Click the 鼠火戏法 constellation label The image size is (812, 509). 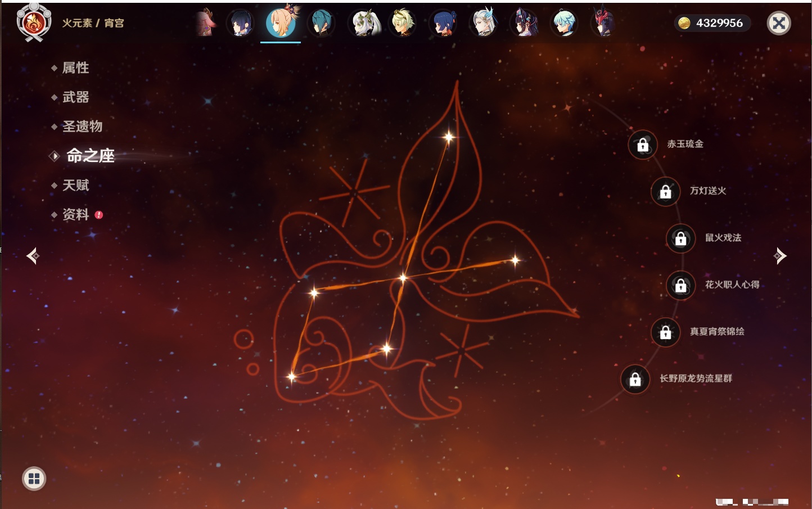point(723,237)
